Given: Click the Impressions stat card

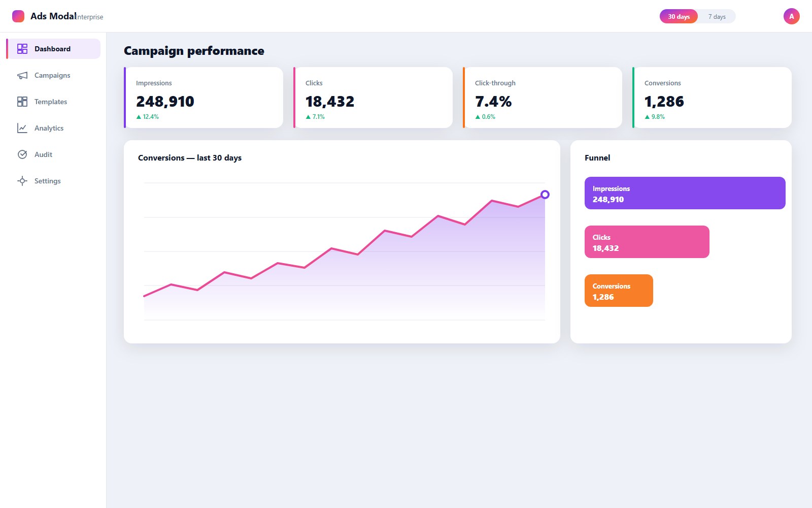Looking at the screenshot, I should (x=204, y=98).
